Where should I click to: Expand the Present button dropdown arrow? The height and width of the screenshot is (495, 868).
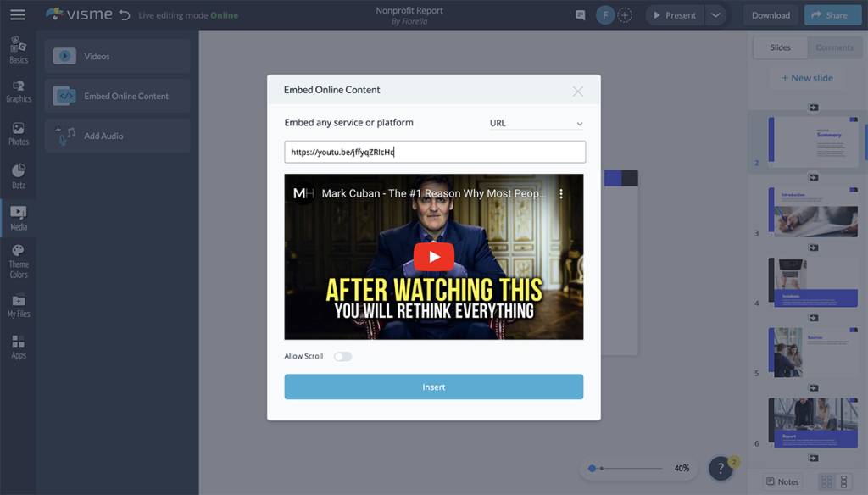[715, 14]
